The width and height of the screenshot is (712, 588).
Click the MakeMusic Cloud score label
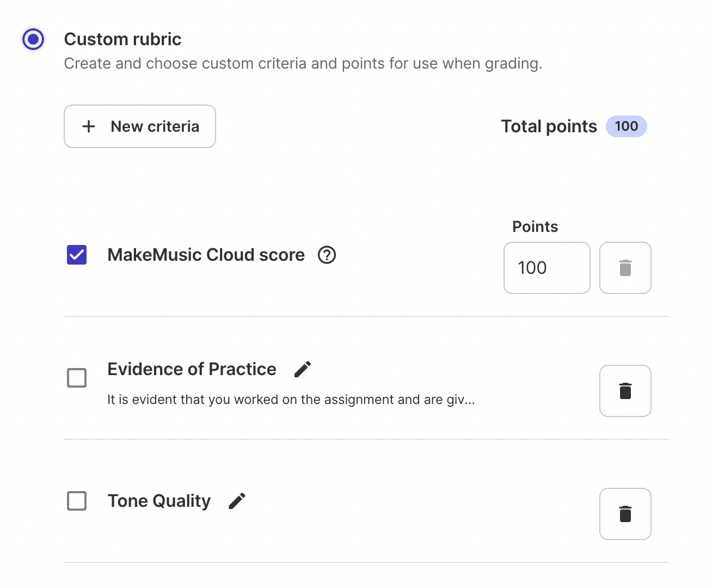point(206,255)
